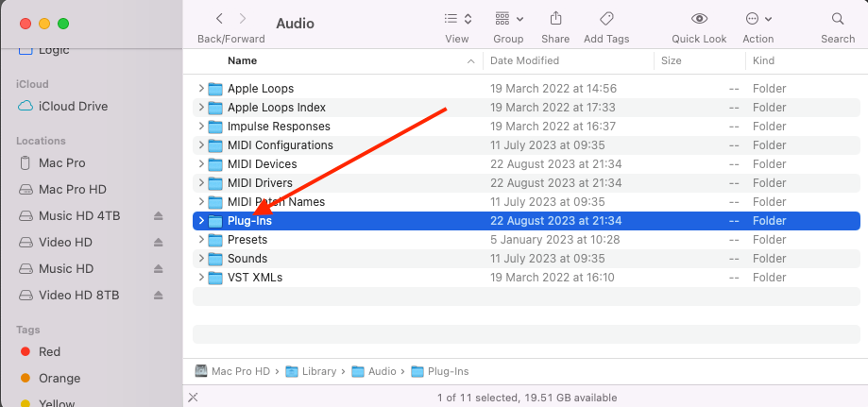Click the Search magnifier icon

(x=838, y=19)
